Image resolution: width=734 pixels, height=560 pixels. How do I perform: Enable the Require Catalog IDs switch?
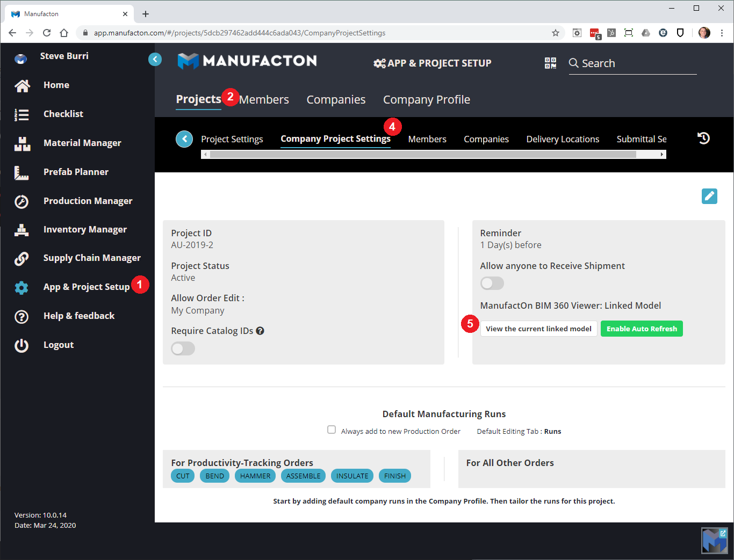[x=183, y=348]
